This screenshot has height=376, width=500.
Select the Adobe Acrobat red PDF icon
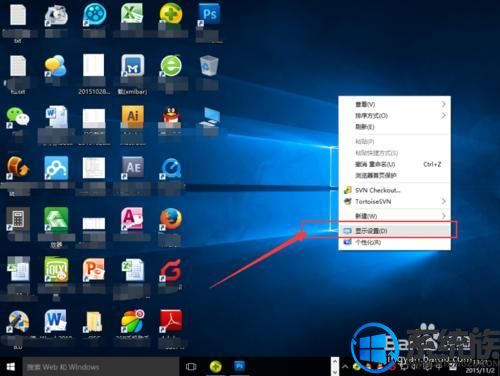(x=171, y=321)
